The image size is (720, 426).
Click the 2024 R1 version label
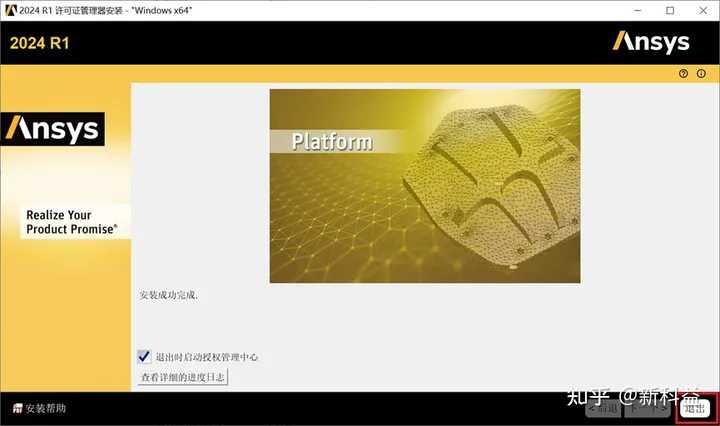(39, 43)
